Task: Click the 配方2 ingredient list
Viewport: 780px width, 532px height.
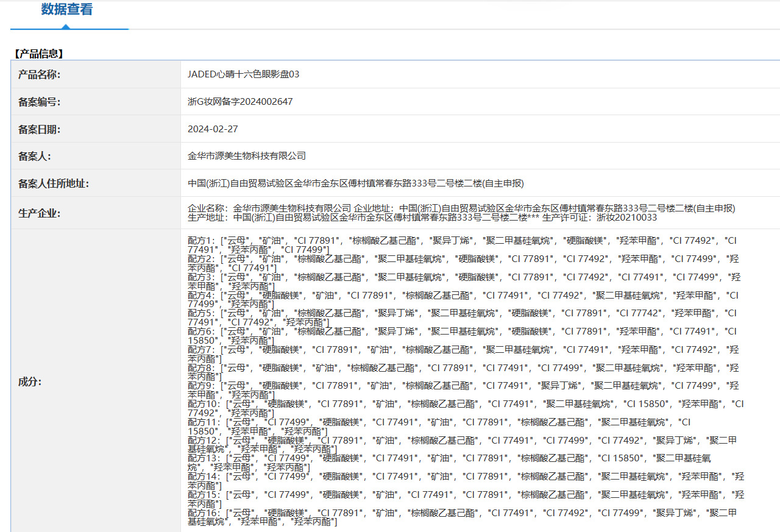Action: pos(464,263)
